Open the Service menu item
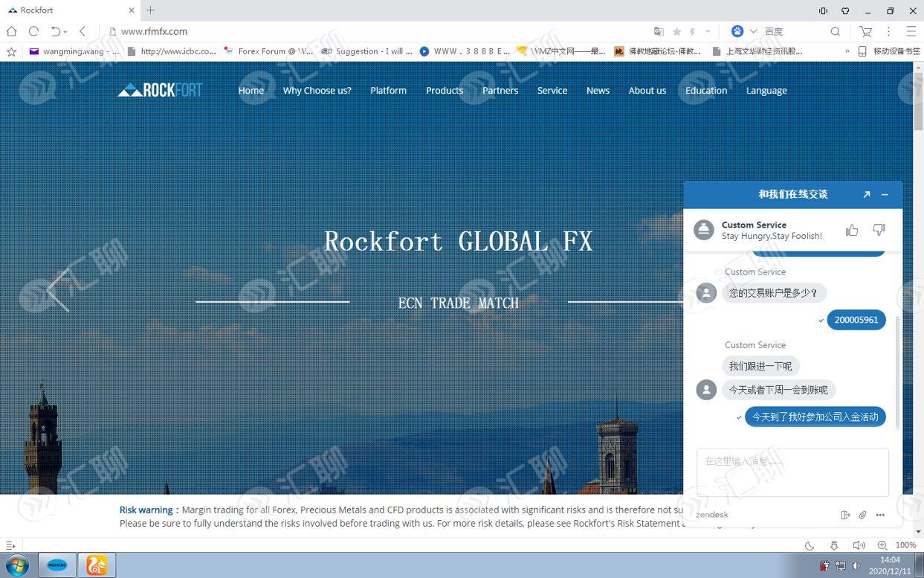Viewport: 924px width, 578px height. click(x=552, y=91)
